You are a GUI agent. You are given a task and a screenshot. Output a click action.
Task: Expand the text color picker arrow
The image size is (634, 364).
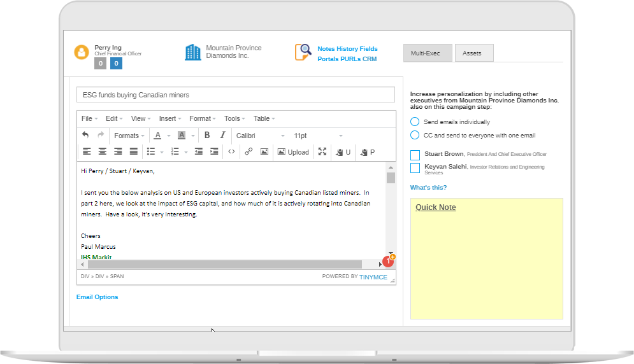click(169, 136)
